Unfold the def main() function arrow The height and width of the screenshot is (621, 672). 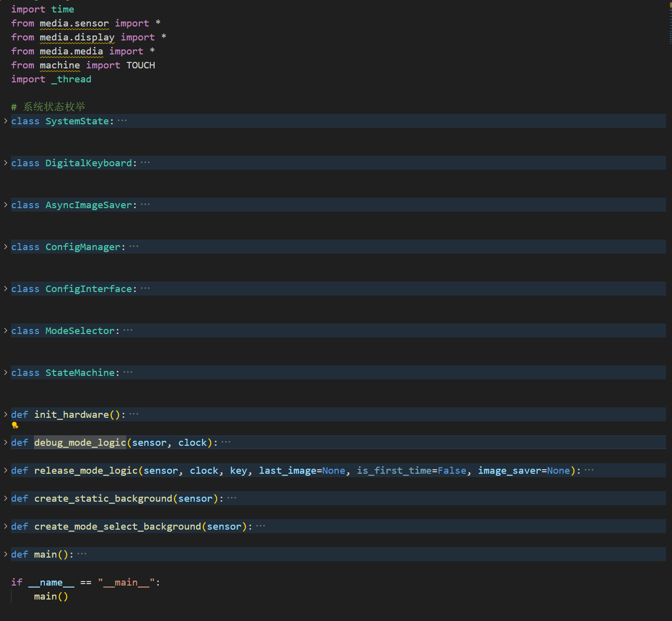click(x=5, y=554)
